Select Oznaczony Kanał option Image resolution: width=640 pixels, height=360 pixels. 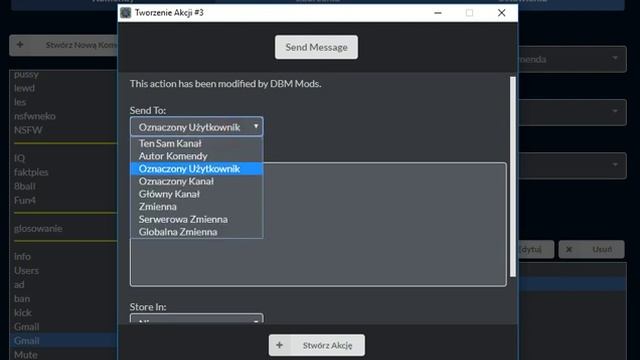click(x=196, y=181)
